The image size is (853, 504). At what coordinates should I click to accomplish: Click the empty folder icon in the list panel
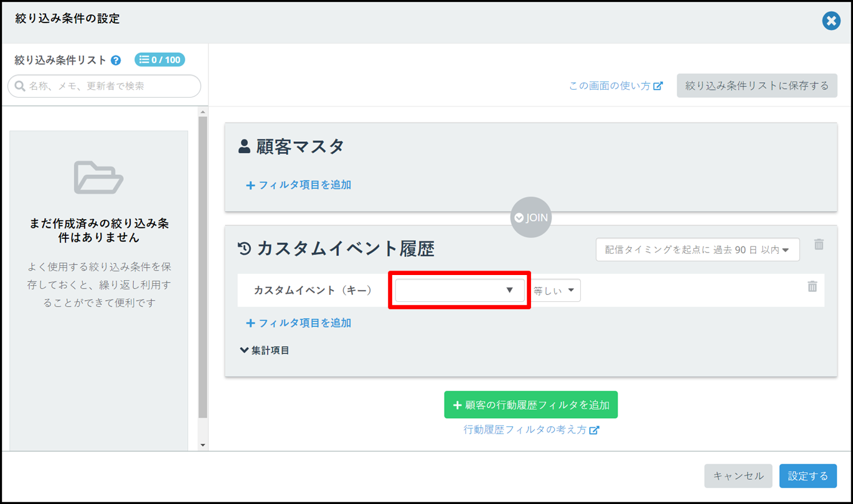(98, 177)
